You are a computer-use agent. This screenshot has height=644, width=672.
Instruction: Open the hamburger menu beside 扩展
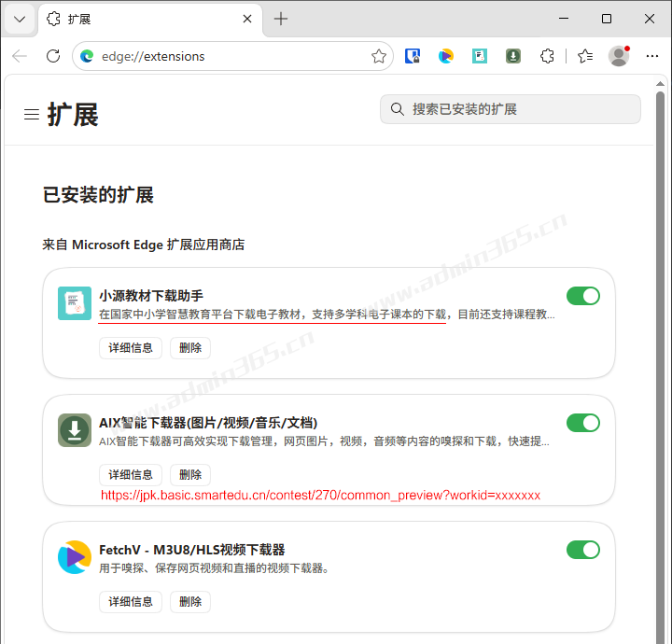(32, 115)
